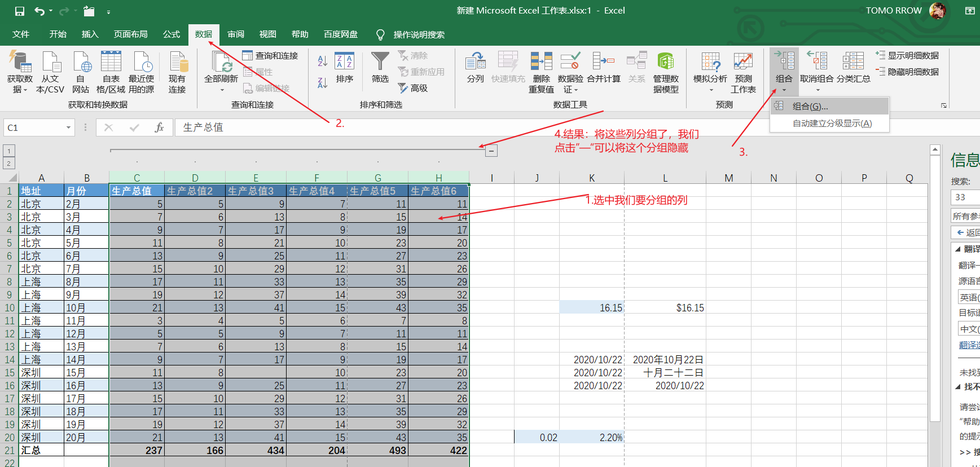Screen dimensions: 980x467
Task: Click the 分列 text-to-columns icon
Action: [x=476, y=68]
